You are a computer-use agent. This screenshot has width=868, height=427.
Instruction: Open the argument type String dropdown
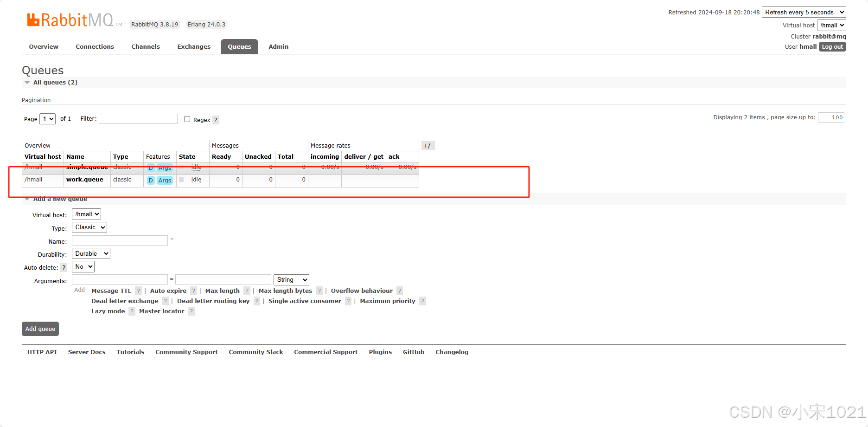tap(291, 279)
